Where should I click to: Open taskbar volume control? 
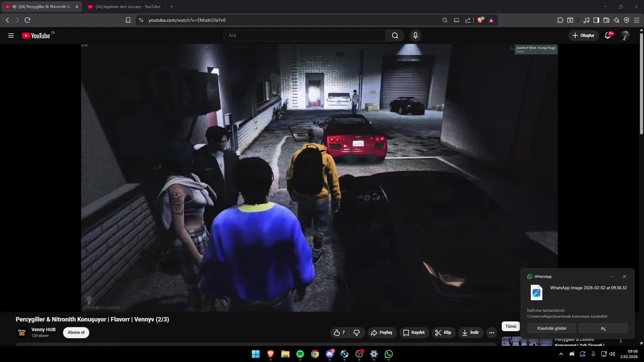613,354
